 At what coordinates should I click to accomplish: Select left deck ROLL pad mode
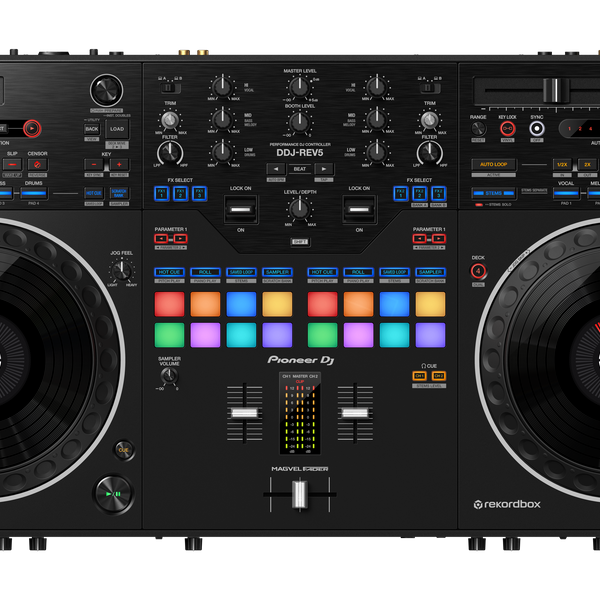tap(205, 272)
